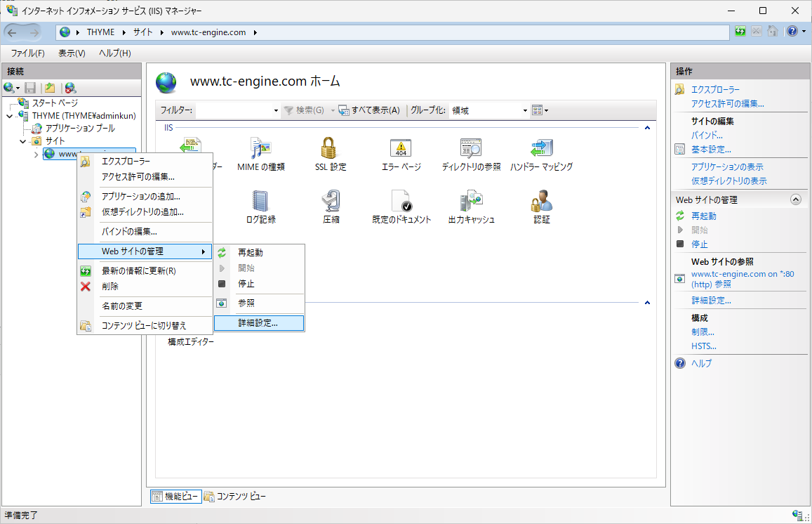Open the エラー ページ feature icon

point(401,154)
